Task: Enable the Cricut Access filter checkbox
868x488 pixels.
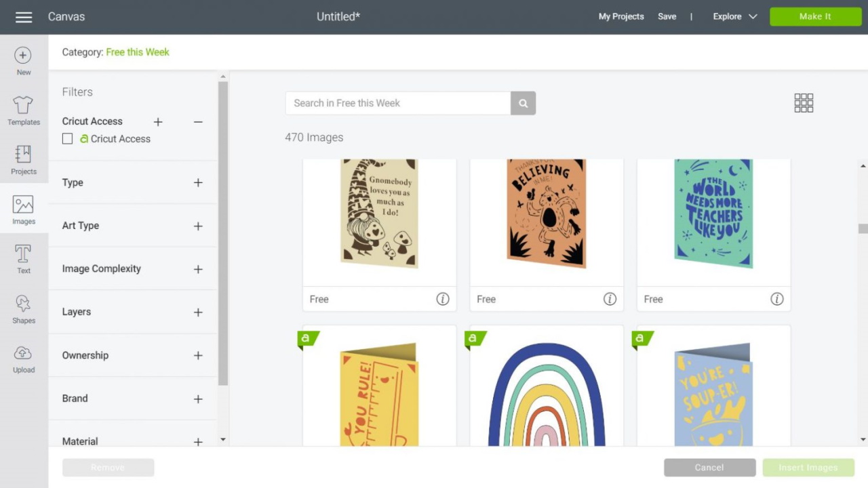Action: point(67,138)
